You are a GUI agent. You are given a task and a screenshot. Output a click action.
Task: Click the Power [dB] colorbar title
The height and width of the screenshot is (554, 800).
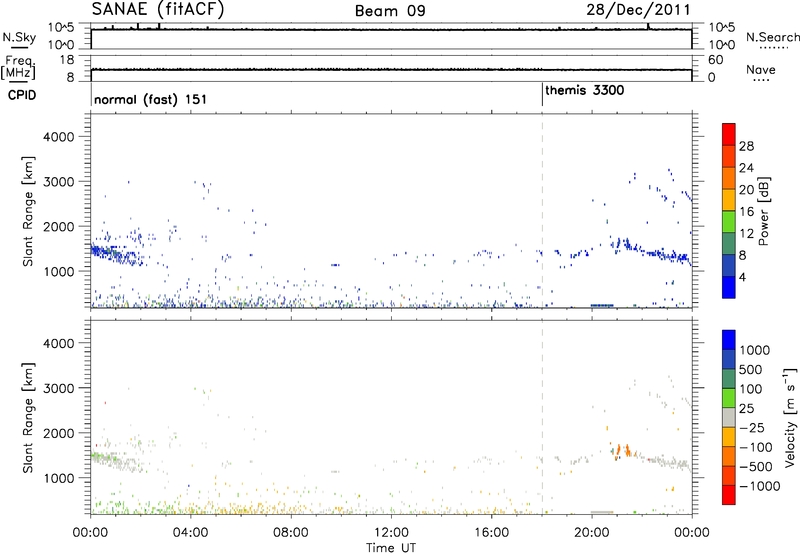[x=763, y=211]
